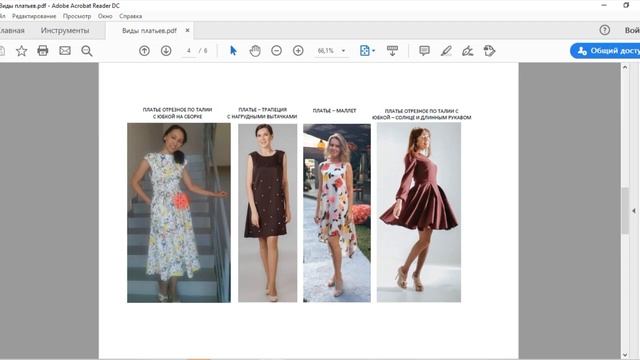Click the vertical scrollbar thumb
The width and height of the screenshot is (640, 360).
point(625,211)
